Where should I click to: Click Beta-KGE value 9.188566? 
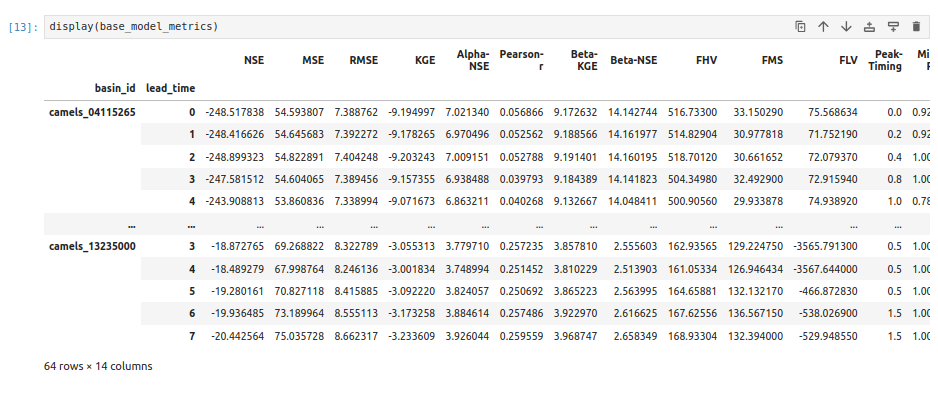(575, 135)
